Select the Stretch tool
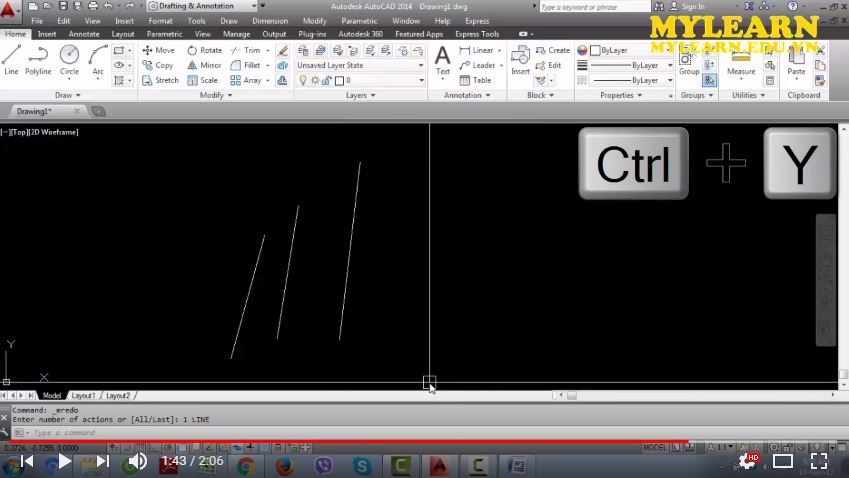 pos(160,80)
